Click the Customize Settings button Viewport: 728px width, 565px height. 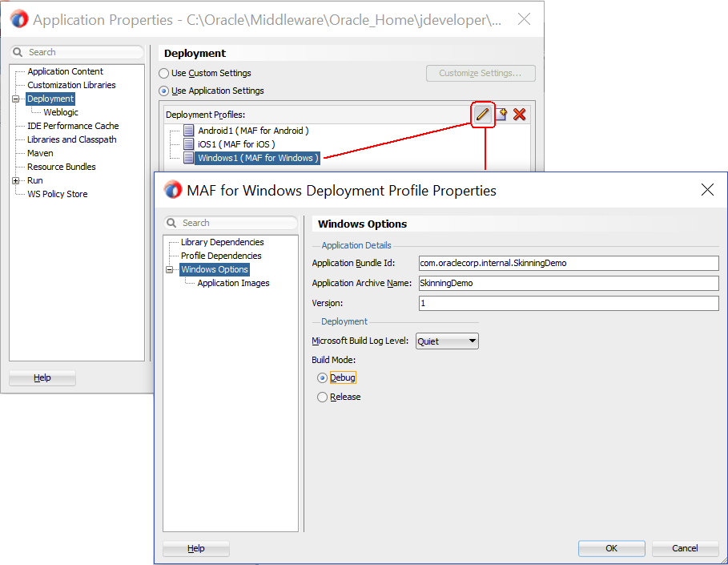coord(481,74)
